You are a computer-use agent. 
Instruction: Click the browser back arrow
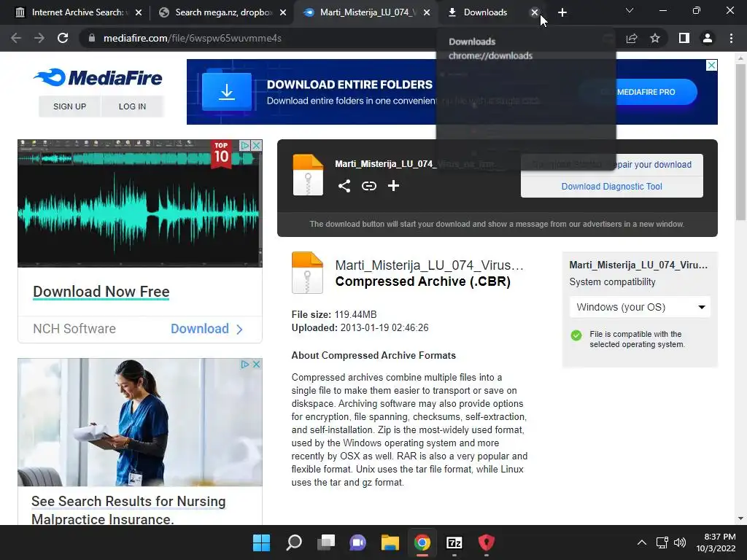coord(16,38)
